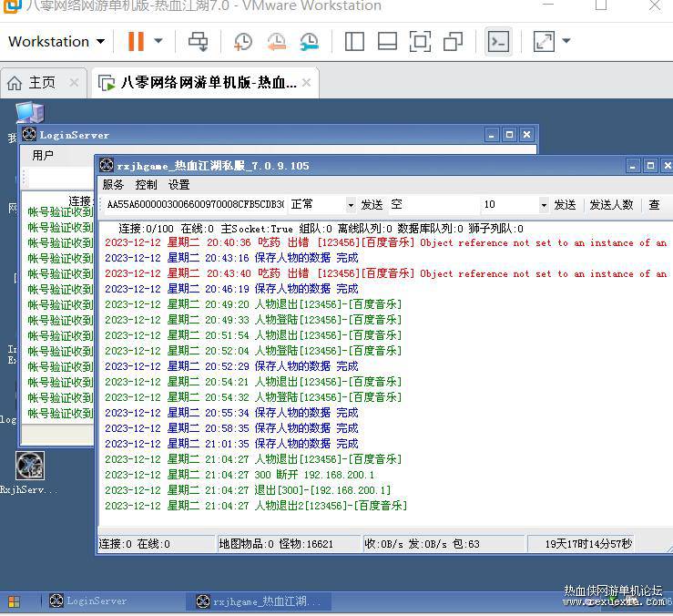Viewport: 673px width, 616px height.
Task: Click the 空 text input field
Action: (x=433, y=204)
